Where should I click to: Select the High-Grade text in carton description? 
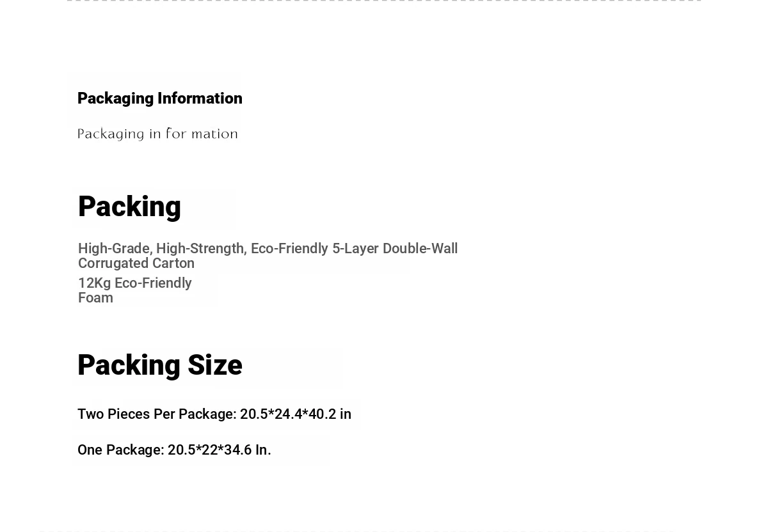coord(113,248)
